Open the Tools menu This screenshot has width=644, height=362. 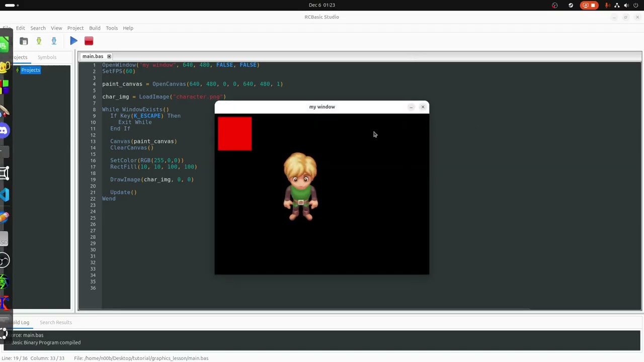coord(112,28)
